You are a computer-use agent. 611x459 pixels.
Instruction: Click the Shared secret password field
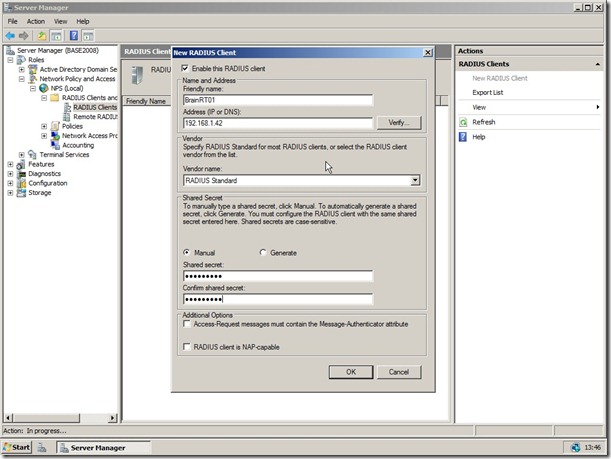pyautogui.click(x=278, y=276)
